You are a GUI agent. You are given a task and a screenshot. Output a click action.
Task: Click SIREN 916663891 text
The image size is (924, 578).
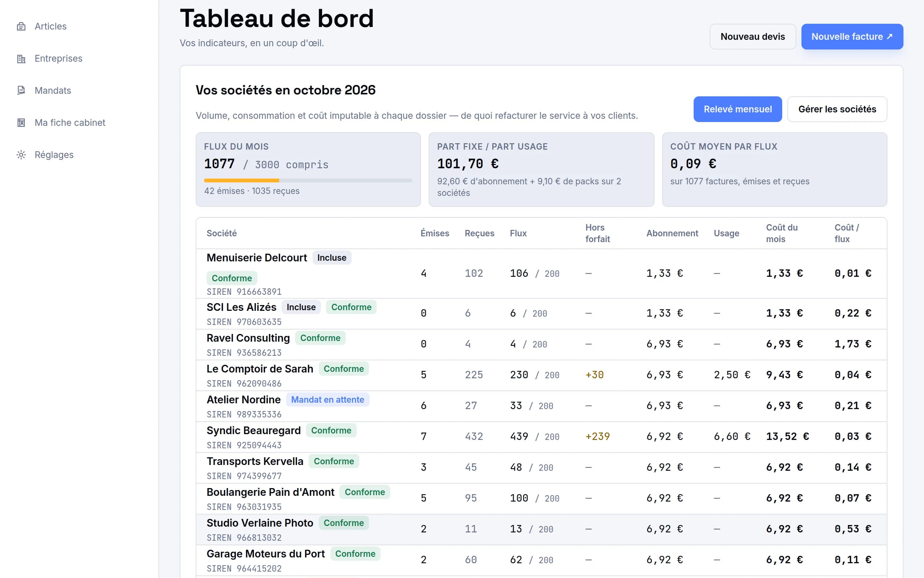pos(244,292)
